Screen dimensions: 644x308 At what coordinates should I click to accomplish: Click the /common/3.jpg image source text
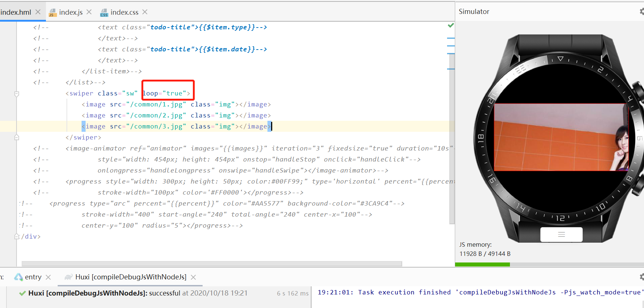coord(156,126)
